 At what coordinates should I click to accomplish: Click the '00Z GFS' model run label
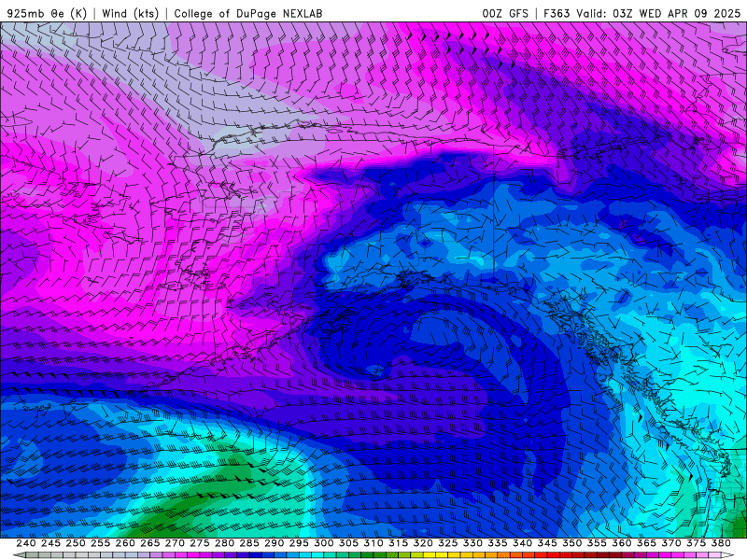pos(505,13)
